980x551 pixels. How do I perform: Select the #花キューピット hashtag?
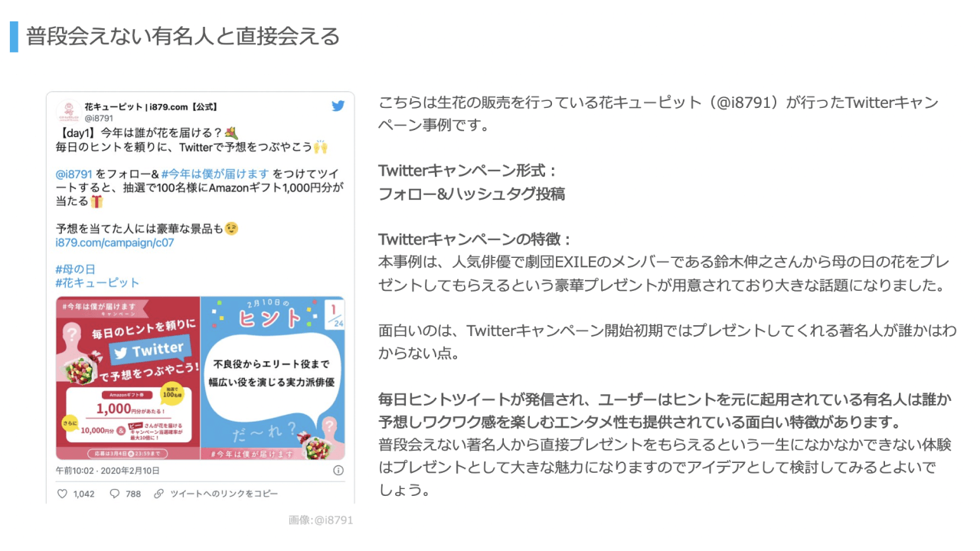[x=98, y=283]
